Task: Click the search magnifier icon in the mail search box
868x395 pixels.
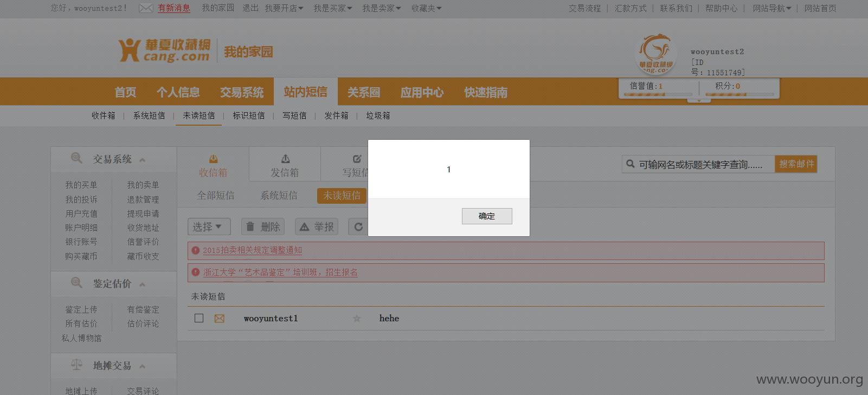Action: pos(630,164)
